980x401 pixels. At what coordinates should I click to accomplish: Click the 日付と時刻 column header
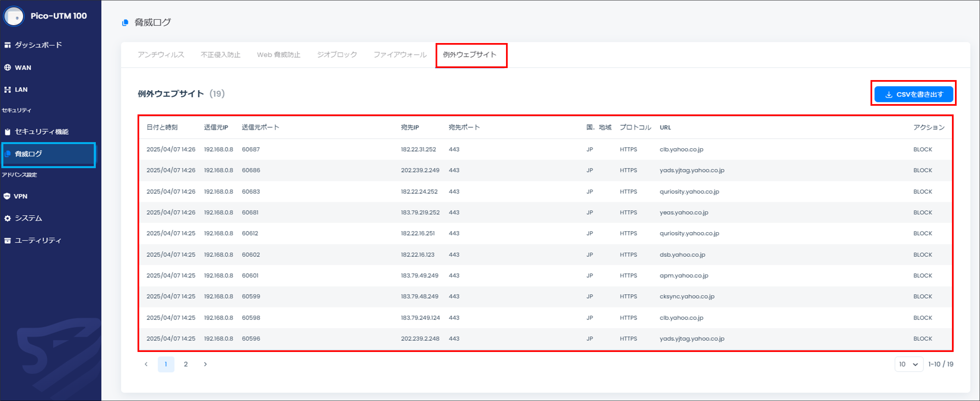[x=162, y=127]
